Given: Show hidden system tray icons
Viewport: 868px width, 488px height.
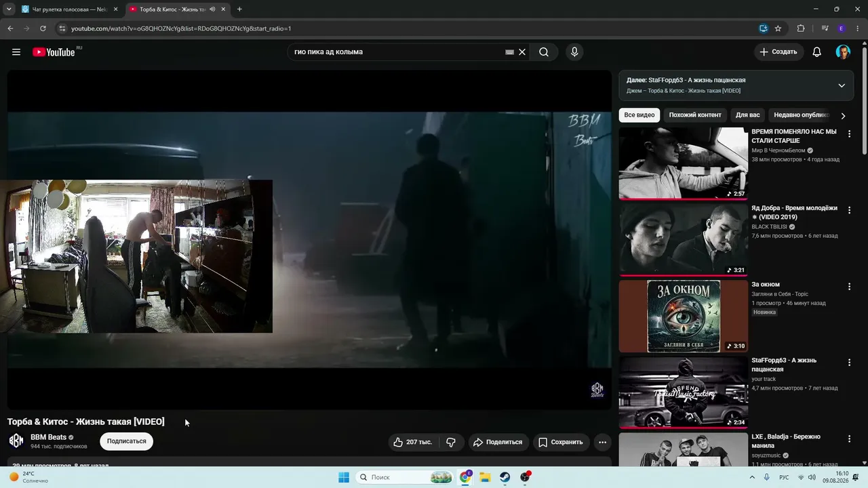Looking at the screenshot, I should click(753, 477).
